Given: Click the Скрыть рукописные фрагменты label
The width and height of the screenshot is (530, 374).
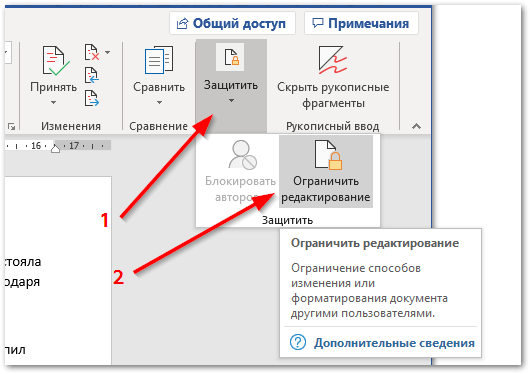Looking at the screenshot, I should [333, 95].
